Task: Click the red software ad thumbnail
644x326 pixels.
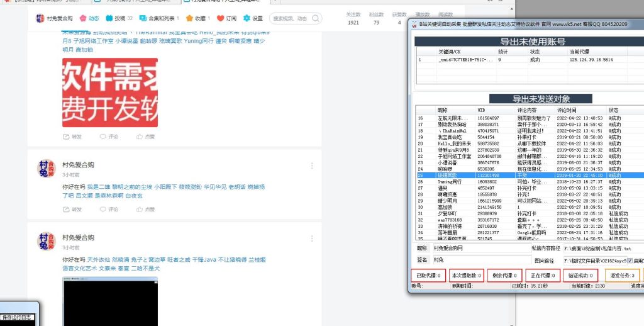Action: (x=109, y=92)
